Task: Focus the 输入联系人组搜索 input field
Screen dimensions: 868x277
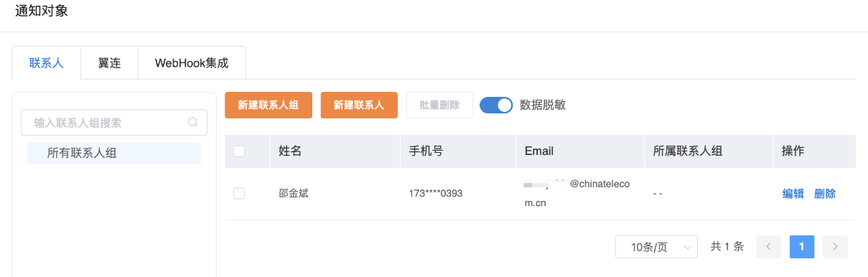Action: pyautogui.click(x=114, y=123)
